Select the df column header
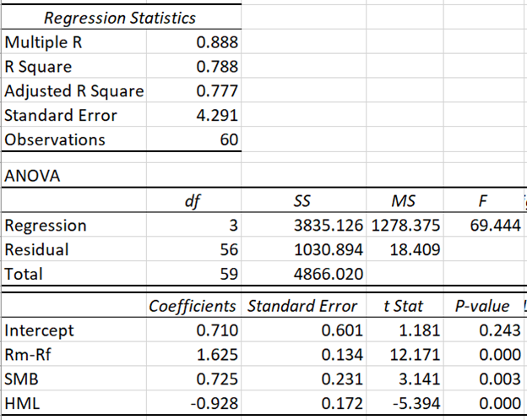527x420 pixels. click(x=193, y=201)
